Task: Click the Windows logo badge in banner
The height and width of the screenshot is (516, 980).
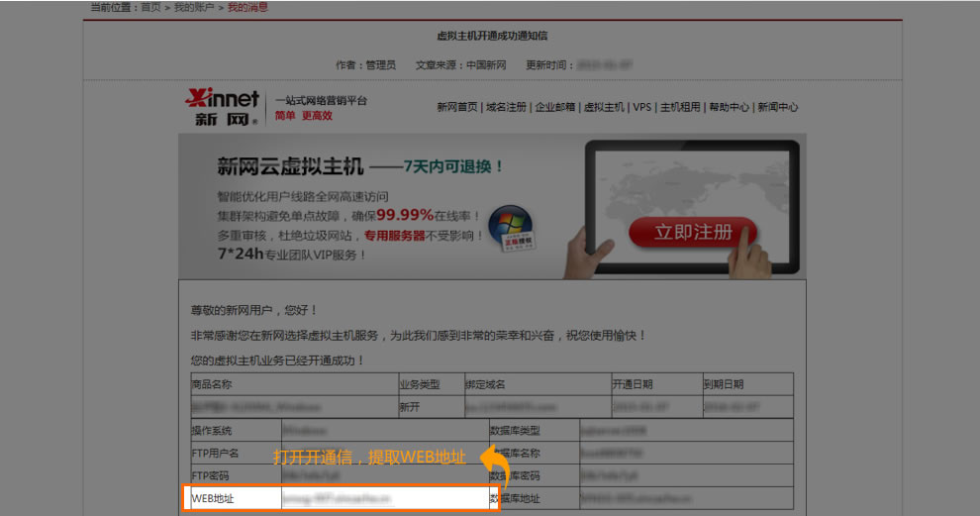Action: coord(511,229)
